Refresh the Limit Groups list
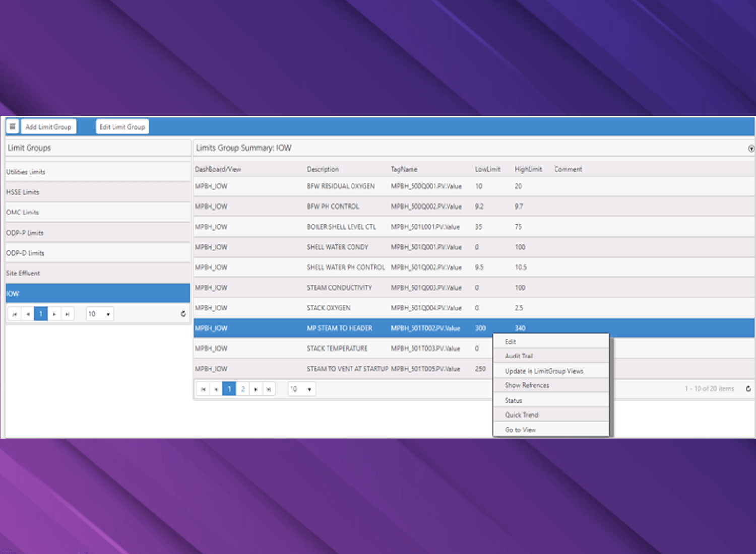This screenshot has width=756, height=554. 183,313
